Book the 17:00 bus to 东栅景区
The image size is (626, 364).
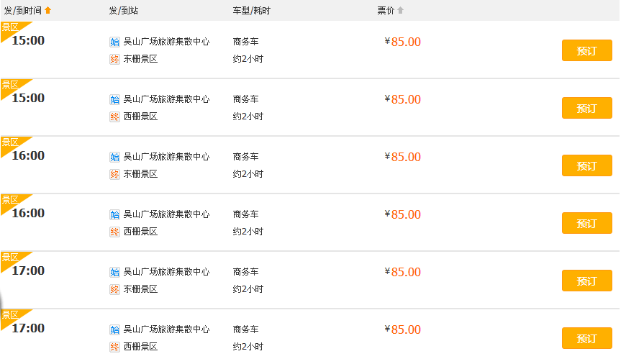click(586, 281)
